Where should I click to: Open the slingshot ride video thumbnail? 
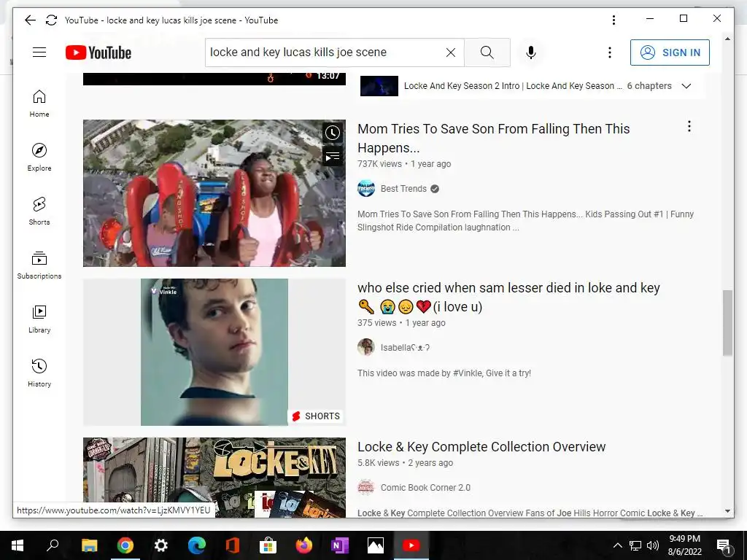[x=214, y=192]
